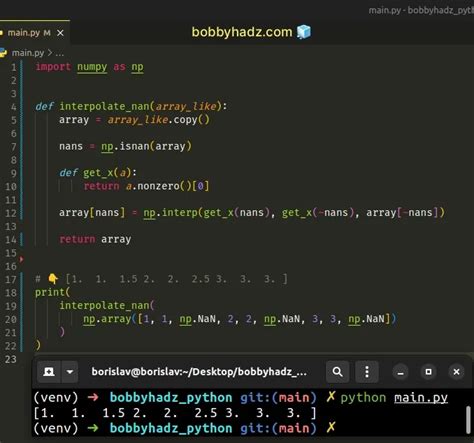
Task: Click the new terminal tab icon
Action: point(49,372)
